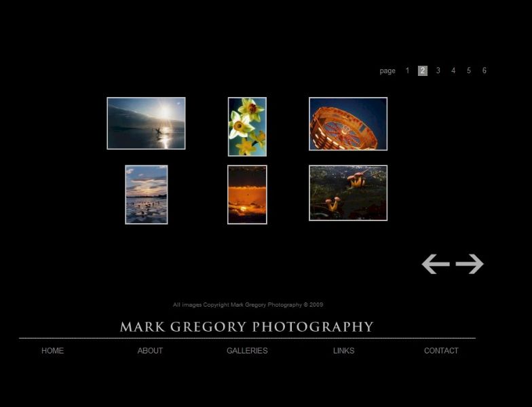Viewport: 532px width, 407px height.
Task: View the orange glowing sunset thumbnail
Action: (x=247, y=195)
